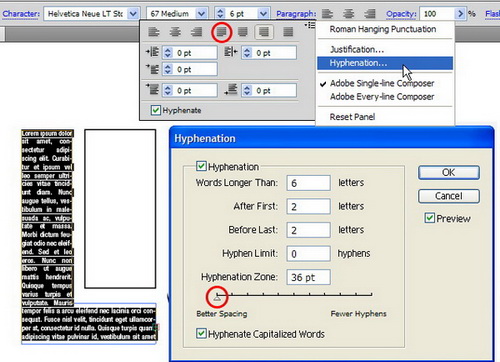
Task: Select Justify with last line left
Action: (222, 32)
